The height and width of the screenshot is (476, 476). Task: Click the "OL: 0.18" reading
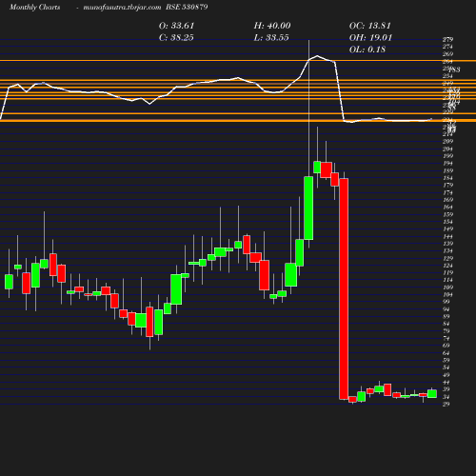367,50
